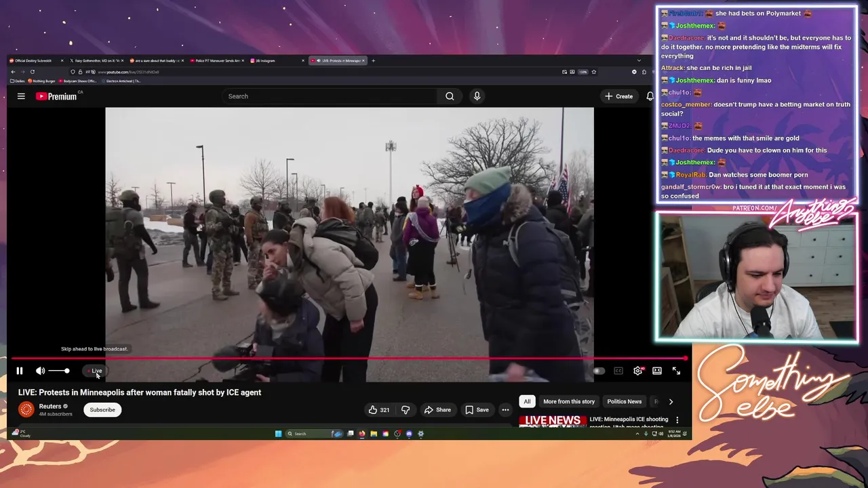Toggle closed captions CC button
The image size is (868, 488).
618,371
